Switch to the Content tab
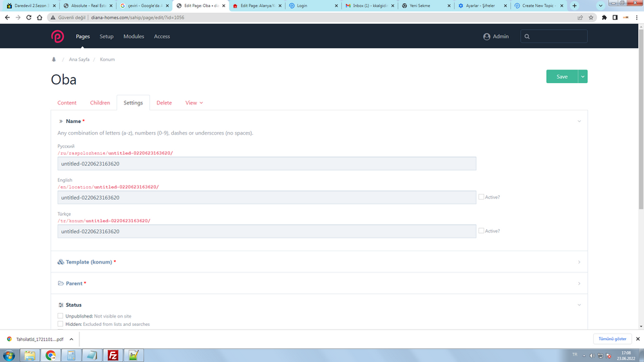The height and width of the screenshot is (362, 644). pos(67,103)
